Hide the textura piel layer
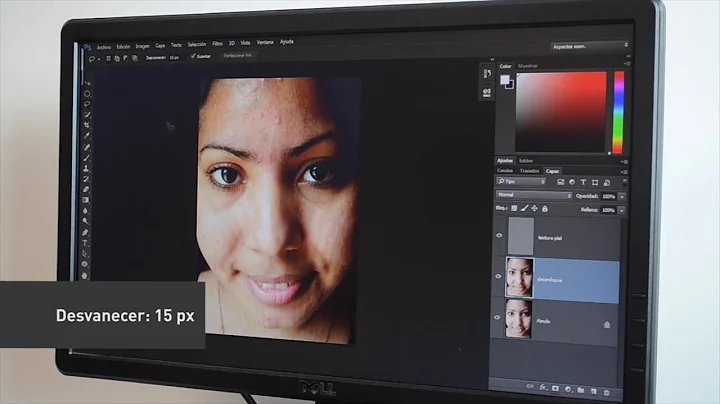The image size is (720, 404). [499, 236]
